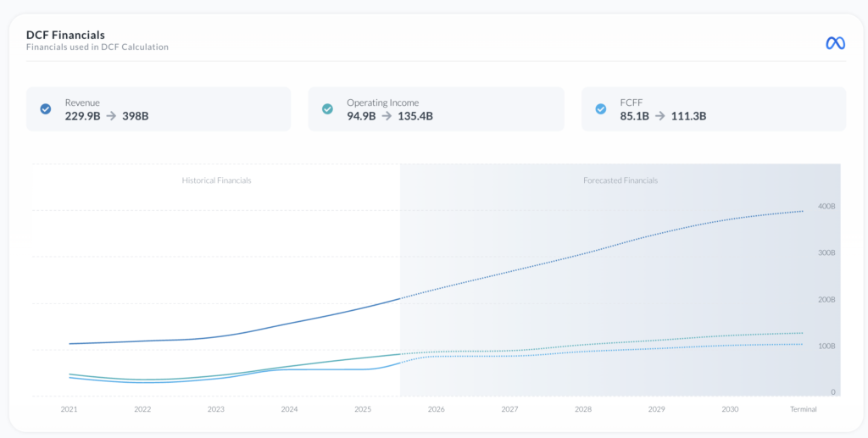Click the arrow icon in the Revenue card

110,116
